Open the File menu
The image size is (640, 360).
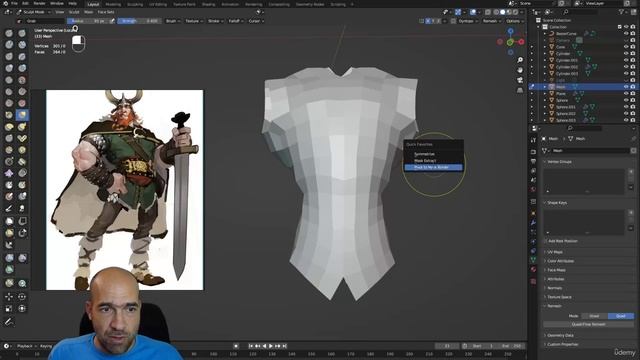click(14, 4)
